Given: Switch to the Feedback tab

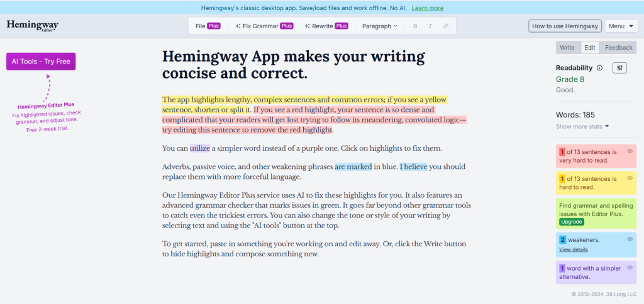Looking at the screenshot, I should [x=619, y=48].
